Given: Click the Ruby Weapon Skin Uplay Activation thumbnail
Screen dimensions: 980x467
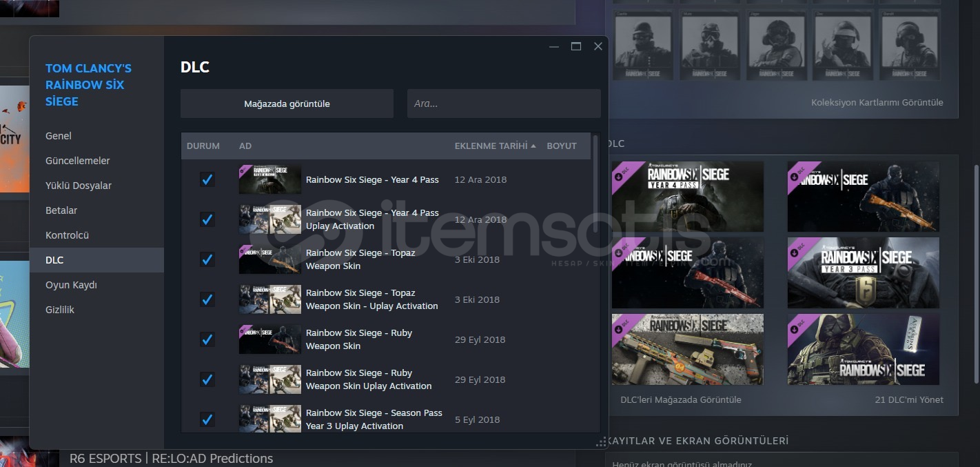Looking at the screenshot, I should 270,379.
